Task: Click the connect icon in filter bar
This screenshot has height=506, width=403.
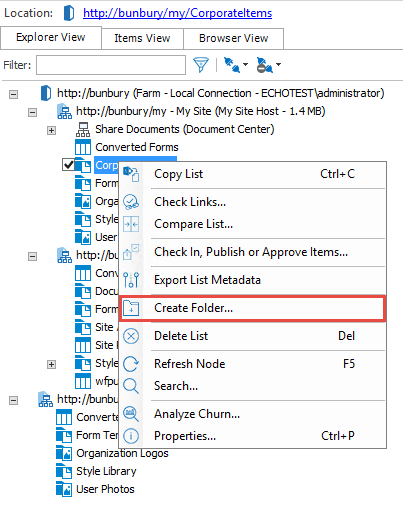Action: tap(232, 65)
